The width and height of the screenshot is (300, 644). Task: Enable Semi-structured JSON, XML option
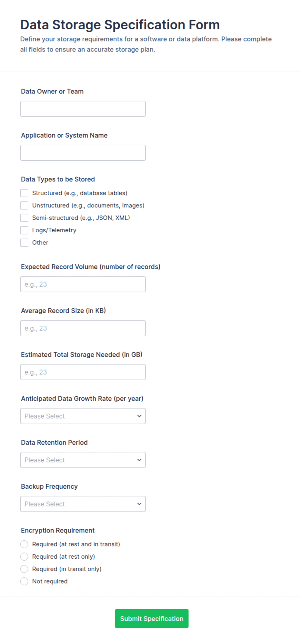24,218
